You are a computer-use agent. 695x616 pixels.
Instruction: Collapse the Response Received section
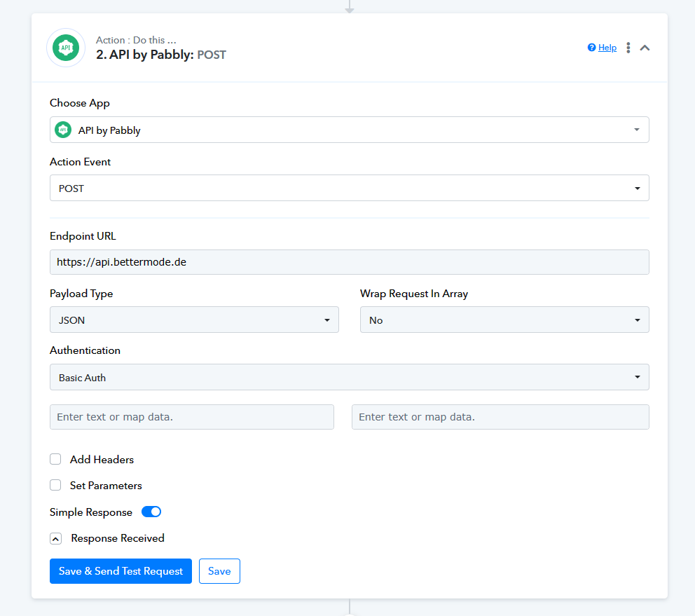[x=55, y=539]
